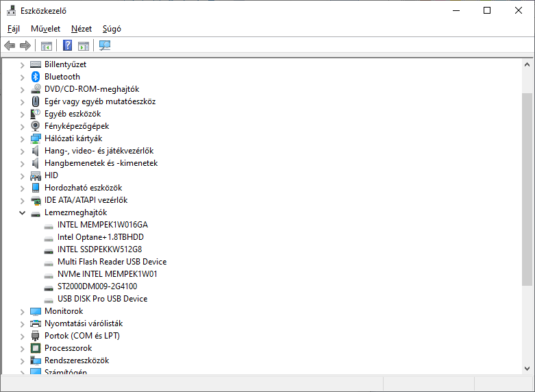Click the Nyomtatási várólisták printer icon
Image resolution: width=535 pixels, height=392 pixels.
36,323
